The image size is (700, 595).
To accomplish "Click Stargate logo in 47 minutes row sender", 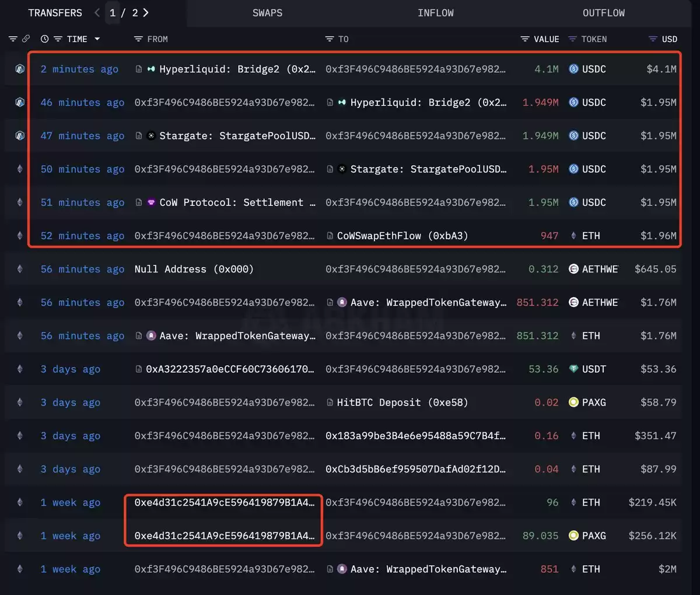I will click(x=151, y=135).
